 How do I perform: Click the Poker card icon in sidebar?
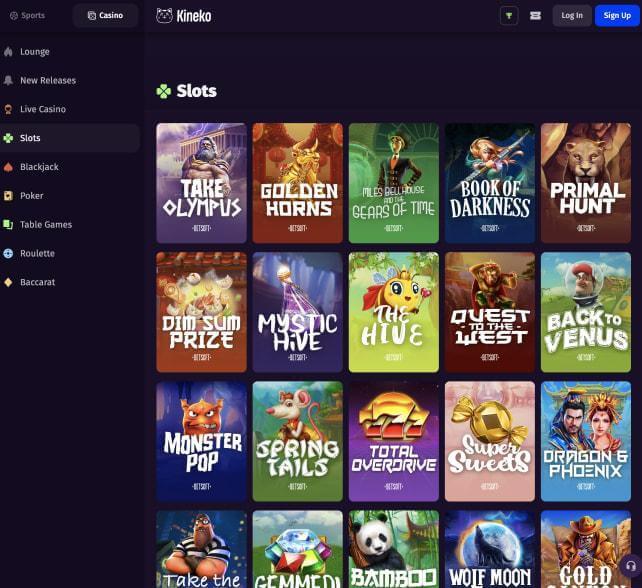(x=9, y=196)
